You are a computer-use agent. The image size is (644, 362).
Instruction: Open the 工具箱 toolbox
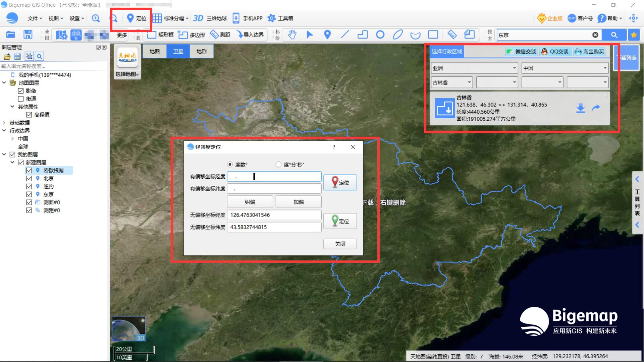280,18
